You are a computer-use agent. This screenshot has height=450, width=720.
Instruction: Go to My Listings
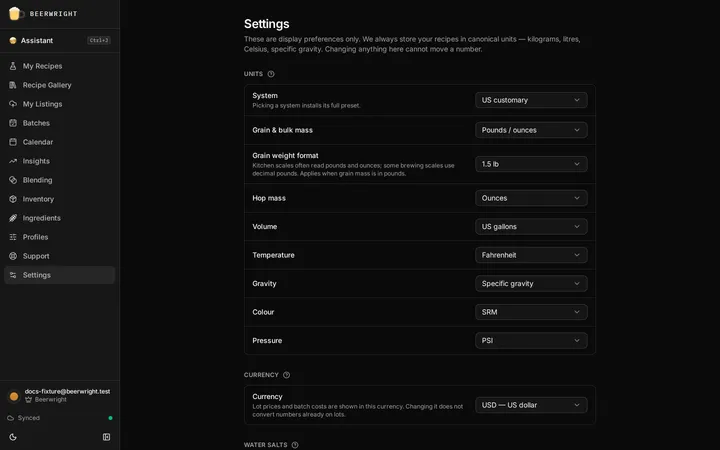click(60, 104)
